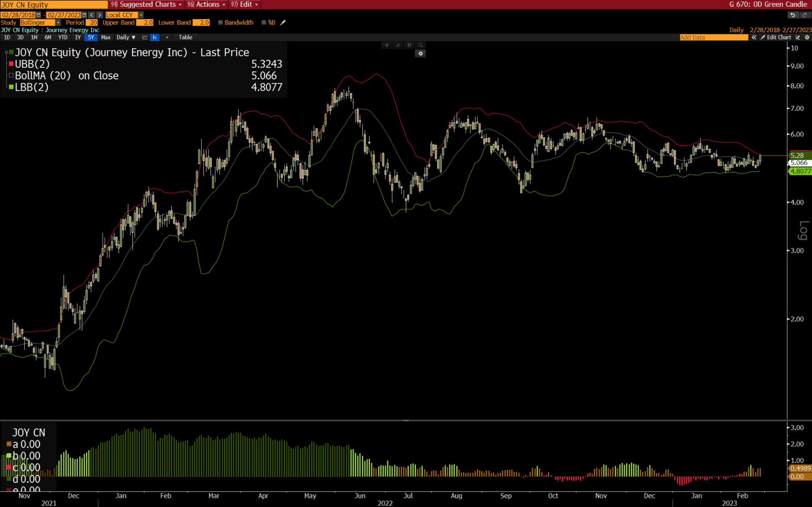
Task: Open chart settings gear icon
Action: coord(807,37)
